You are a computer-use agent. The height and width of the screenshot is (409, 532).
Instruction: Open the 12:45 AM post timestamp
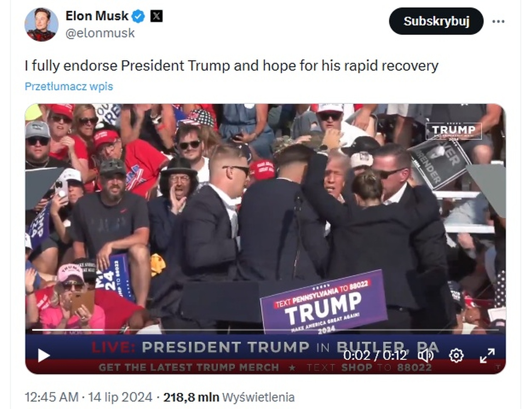tap(52, 397)
